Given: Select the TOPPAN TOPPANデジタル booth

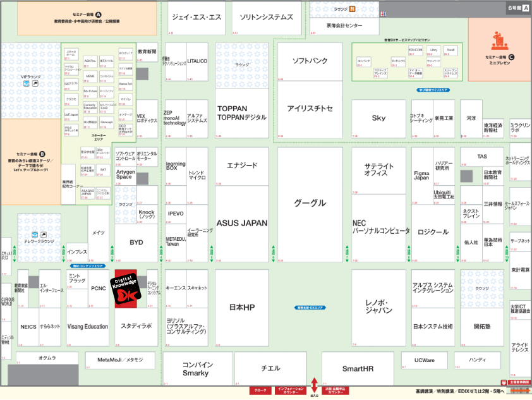Looking at the screenshot, I should coord(242,113).
